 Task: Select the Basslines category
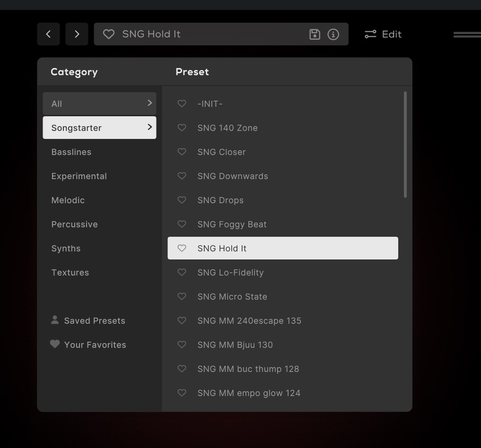pos(71,152)
